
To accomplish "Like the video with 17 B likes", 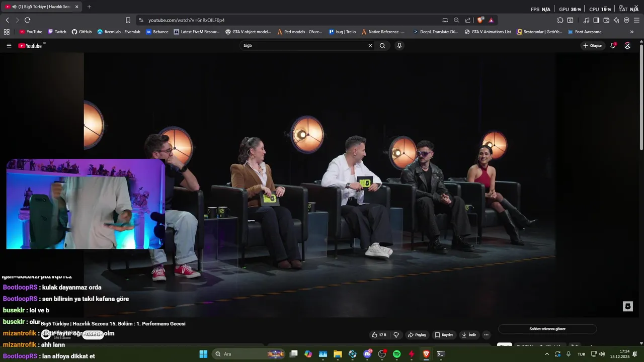I will 379,335.
